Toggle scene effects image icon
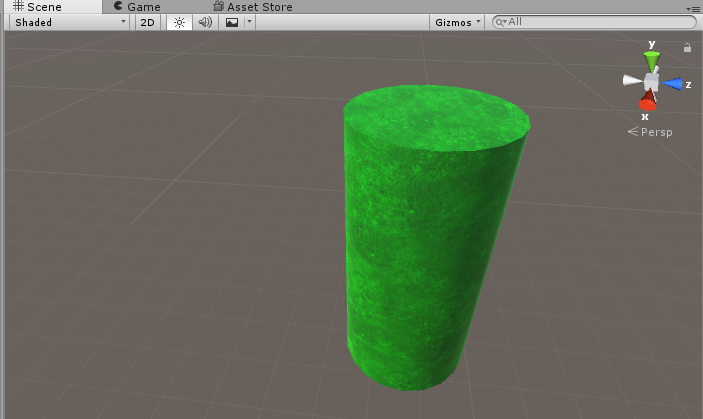Screen dimensions: 703x419 click(232, 22)
